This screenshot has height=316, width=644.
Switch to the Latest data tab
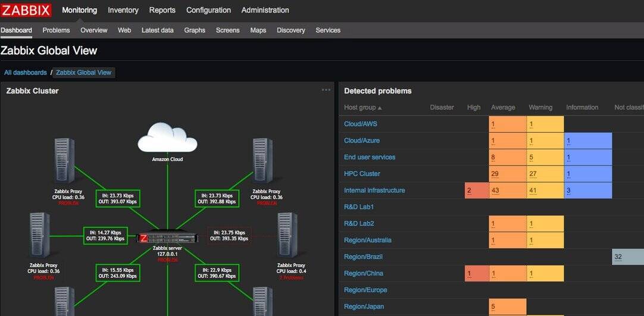(x=157, y=30)
